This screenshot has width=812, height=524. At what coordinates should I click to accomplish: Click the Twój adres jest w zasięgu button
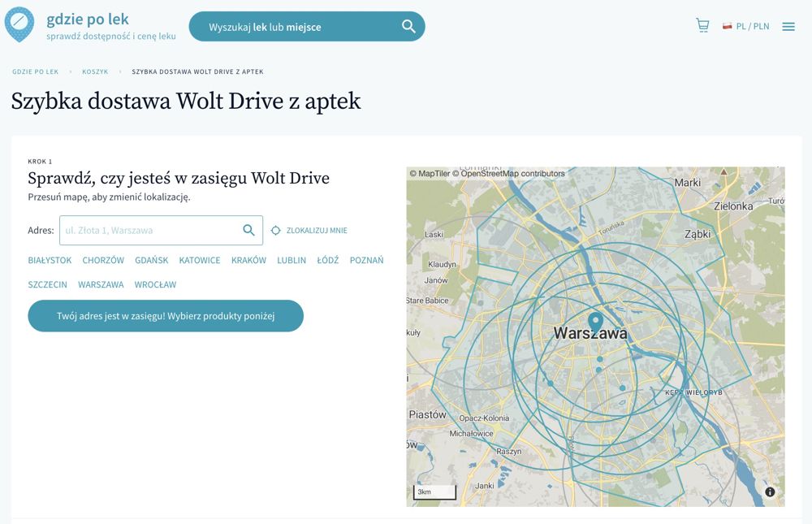point(166,316)
